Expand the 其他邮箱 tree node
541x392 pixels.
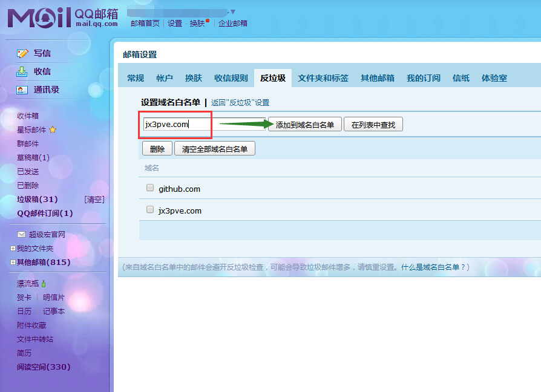coord(13,263)
